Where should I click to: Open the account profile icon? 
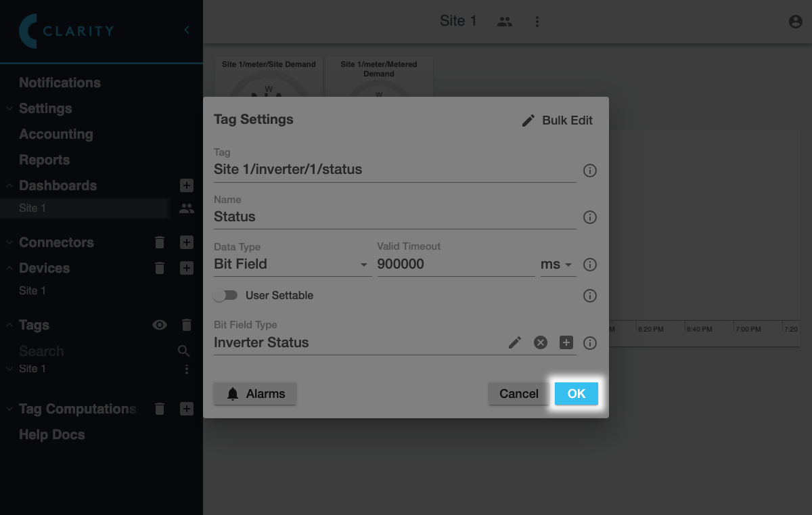[796, 22]
